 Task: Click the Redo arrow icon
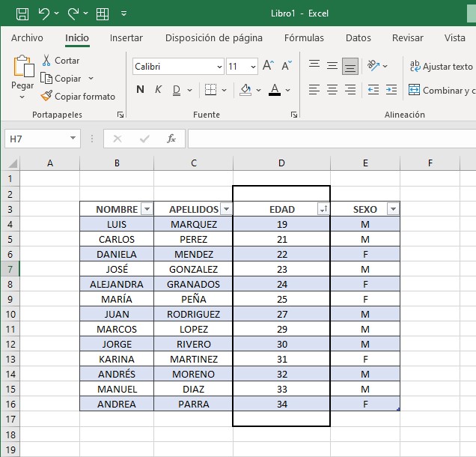[73, 13]
